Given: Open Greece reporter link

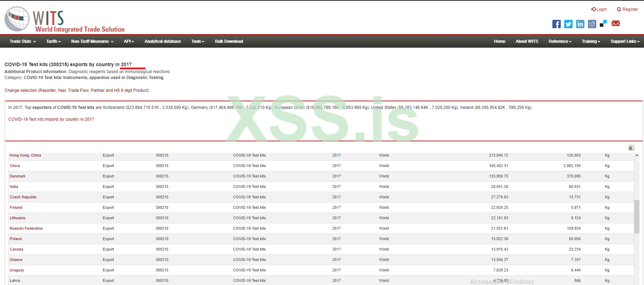Looking at the screenshot, I should point(16,260).
